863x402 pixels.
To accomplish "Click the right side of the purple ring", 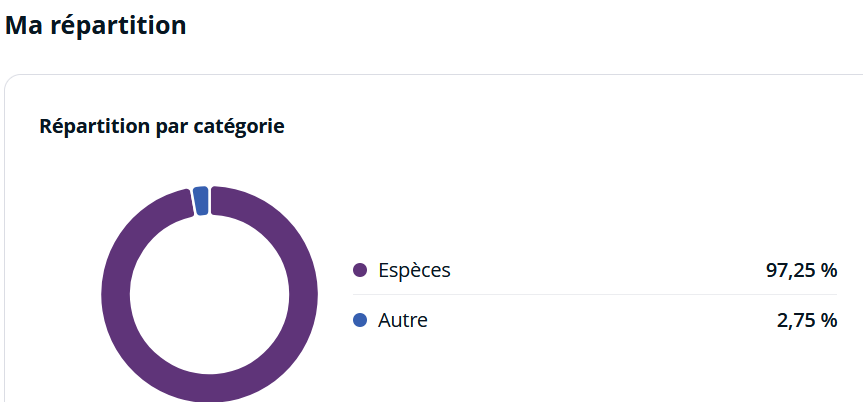I will 303,295.
